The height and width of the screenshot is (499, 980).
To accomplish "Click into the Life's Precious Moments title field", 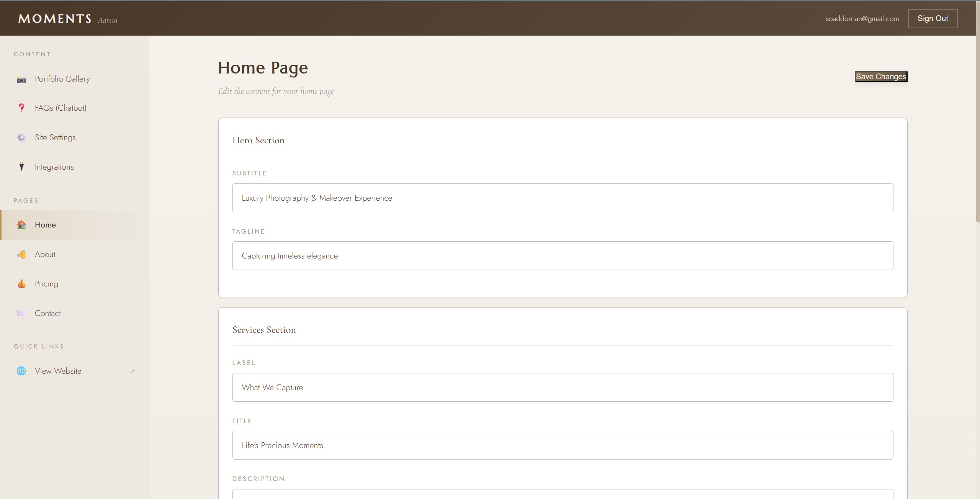I will click(562, 445).
